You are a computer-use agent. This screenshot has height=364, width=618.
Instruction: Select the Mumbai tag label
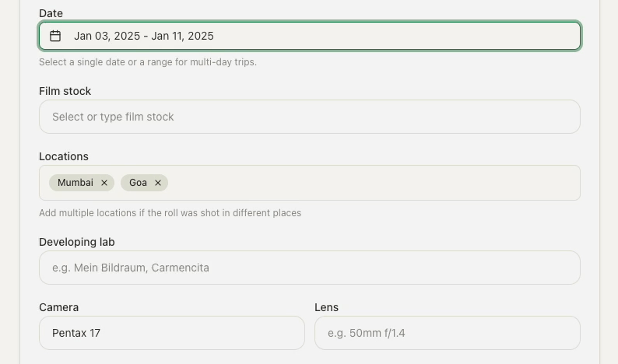(x=75, y=183)
